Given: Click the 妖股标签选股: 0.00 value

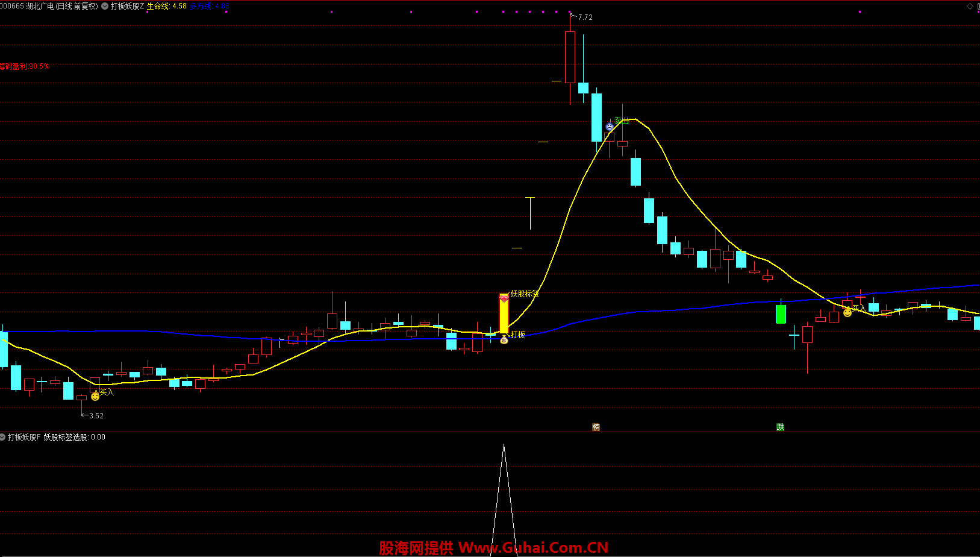Looking at the screenshot, I should pyautogui.click(x=75, y=437).
